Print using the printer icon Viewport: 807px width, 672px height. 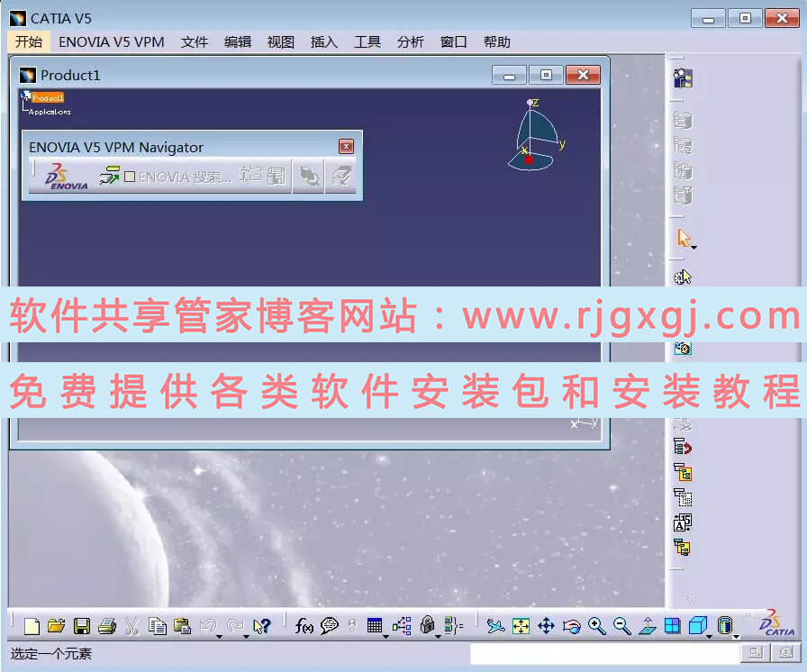tap(107, 626)
